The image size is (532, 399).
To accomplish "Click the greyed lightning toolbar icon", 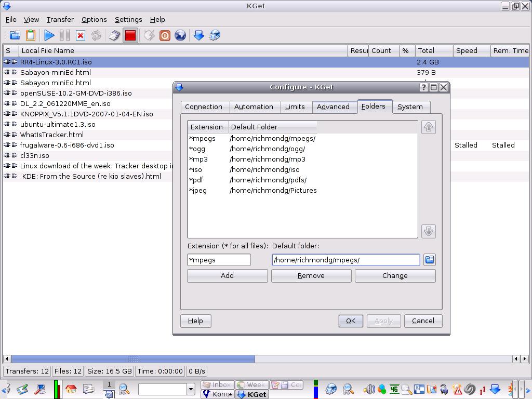I will point(149,35).
